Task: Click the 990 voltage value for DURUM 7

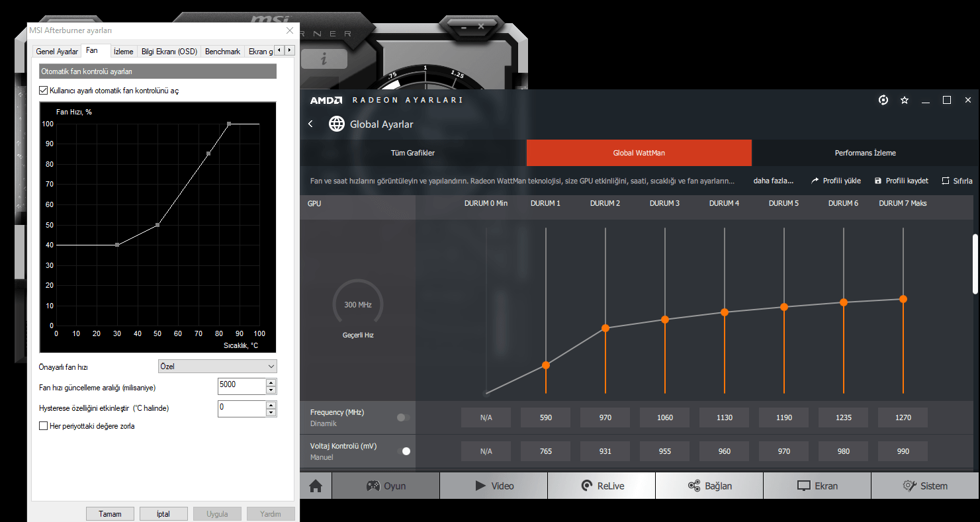Action: pyautogui.click(x=903, y=451)
